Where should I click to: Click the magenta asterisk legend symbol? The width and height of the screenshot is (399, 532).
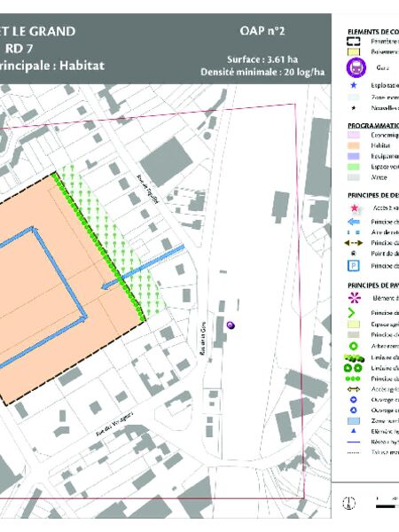(x=354, y=298)
